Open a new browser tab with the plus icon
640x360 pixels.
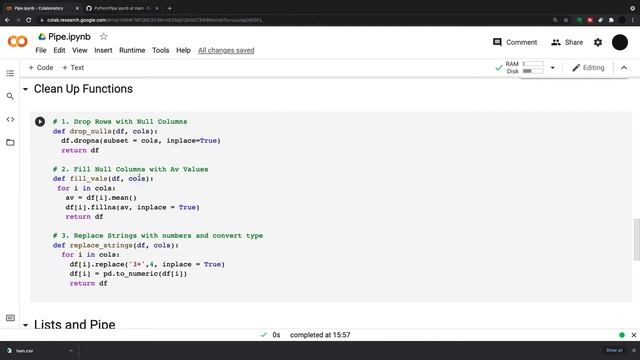pyautogui.click(x=169, y=8)
